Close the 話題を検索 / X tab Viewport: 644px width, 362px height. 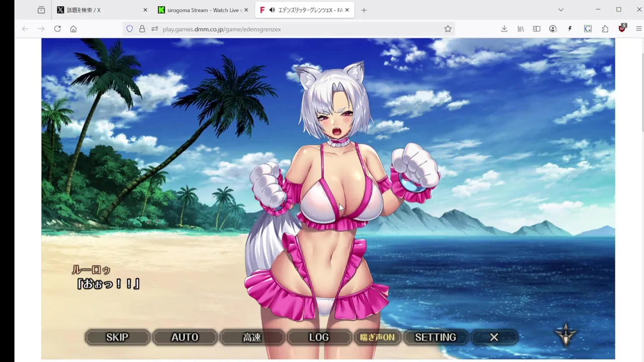(x=145, y=10)
